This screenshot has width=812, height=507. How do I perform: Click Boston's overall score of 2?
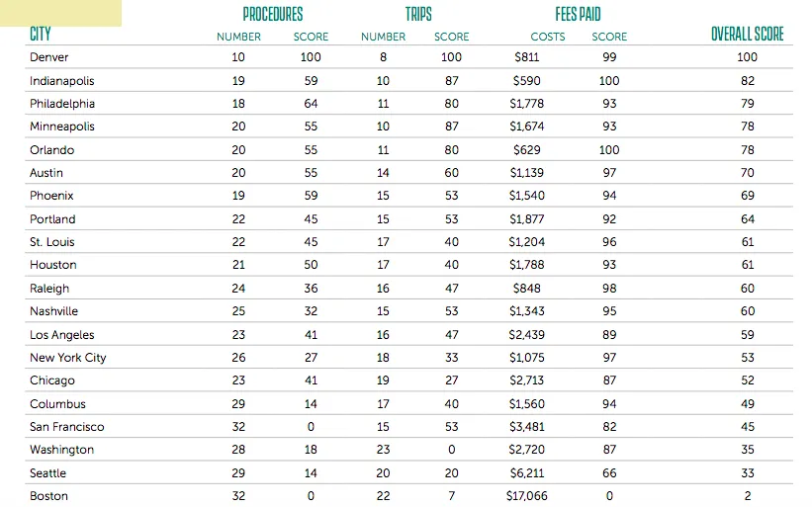[747, 496]
